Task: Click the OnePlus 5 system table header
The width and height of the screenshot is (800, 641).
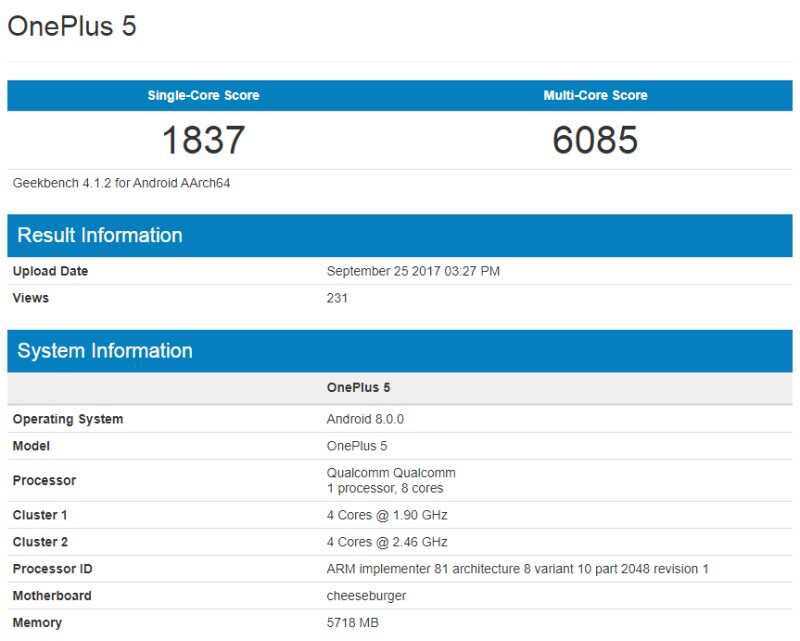Action: (358, 387)
